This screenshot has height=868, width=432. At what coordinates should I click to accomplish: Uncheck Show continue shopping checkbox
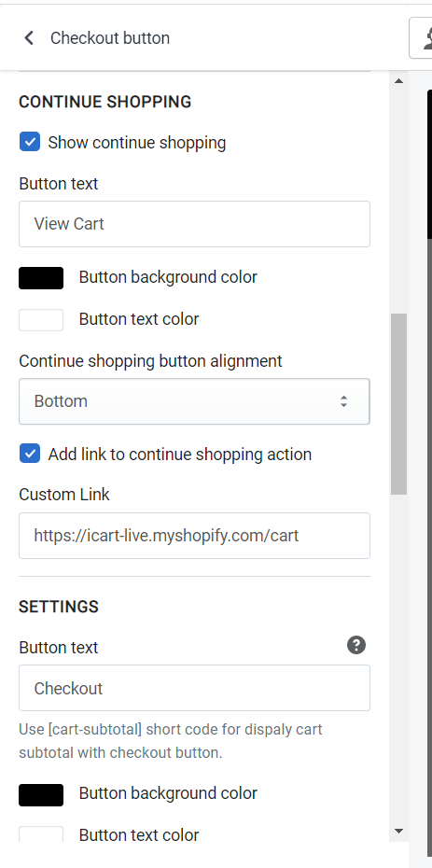29,143
